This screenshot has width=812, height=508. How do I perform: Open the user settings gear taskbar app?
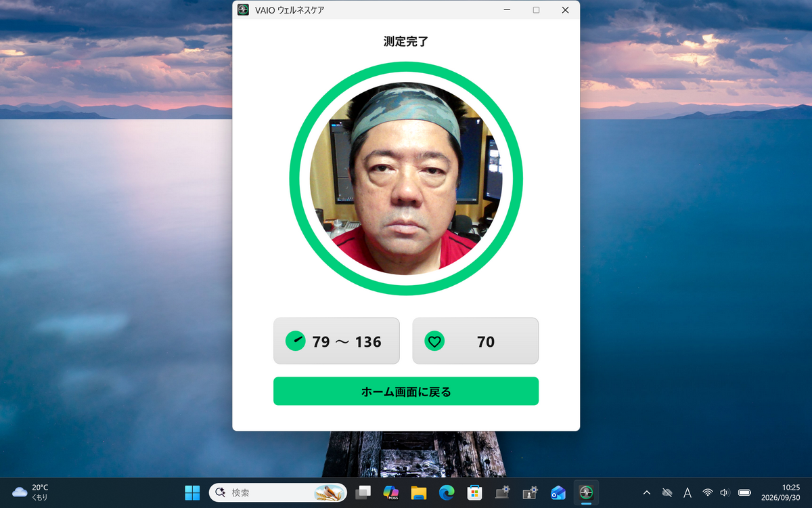(x=530, y=492)
